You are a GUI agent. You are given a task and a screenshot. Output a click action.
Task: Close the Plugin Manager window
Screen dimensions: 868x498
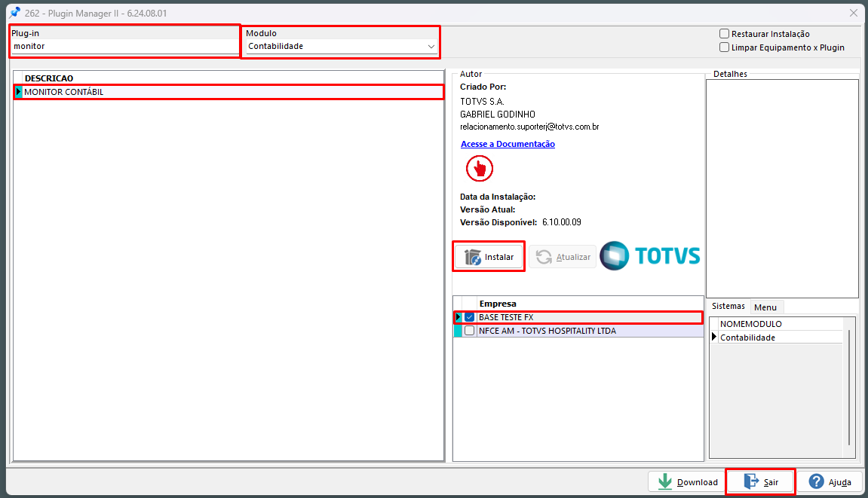coord(854,13)
